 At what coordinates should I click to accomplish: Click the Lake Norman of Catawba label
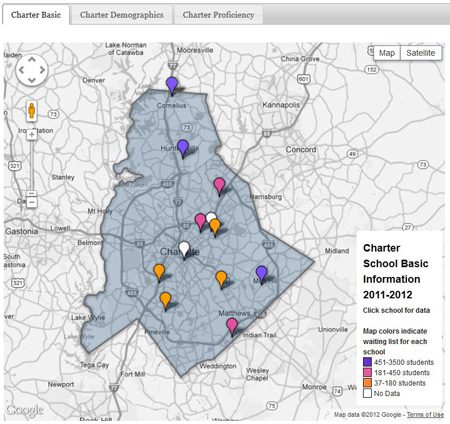[x=126, y=49]
